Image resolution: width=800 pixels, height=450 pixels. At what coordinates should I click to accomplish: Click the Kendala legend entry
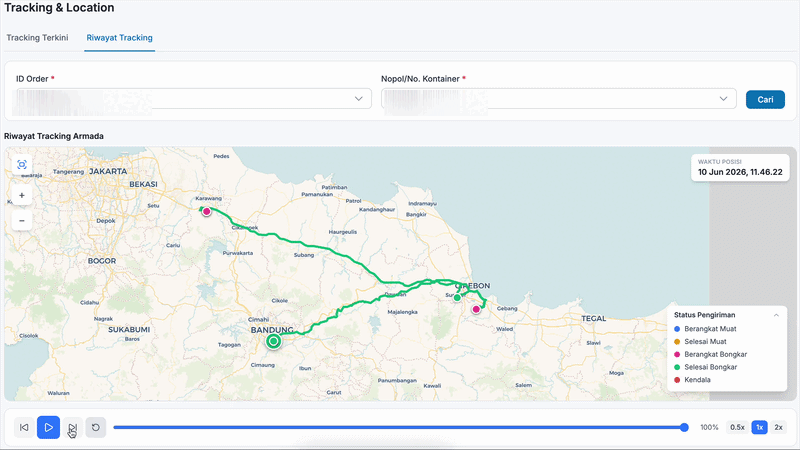(x=692, y=380)
